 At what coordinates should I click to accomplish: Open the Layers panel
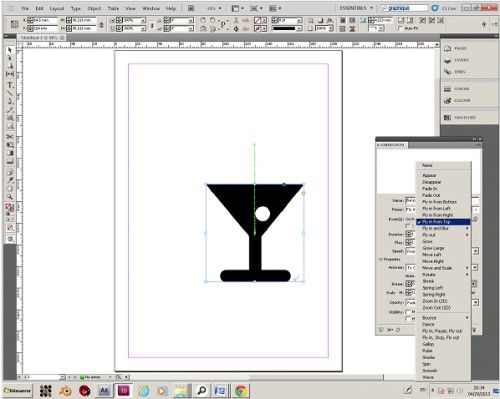457,60
